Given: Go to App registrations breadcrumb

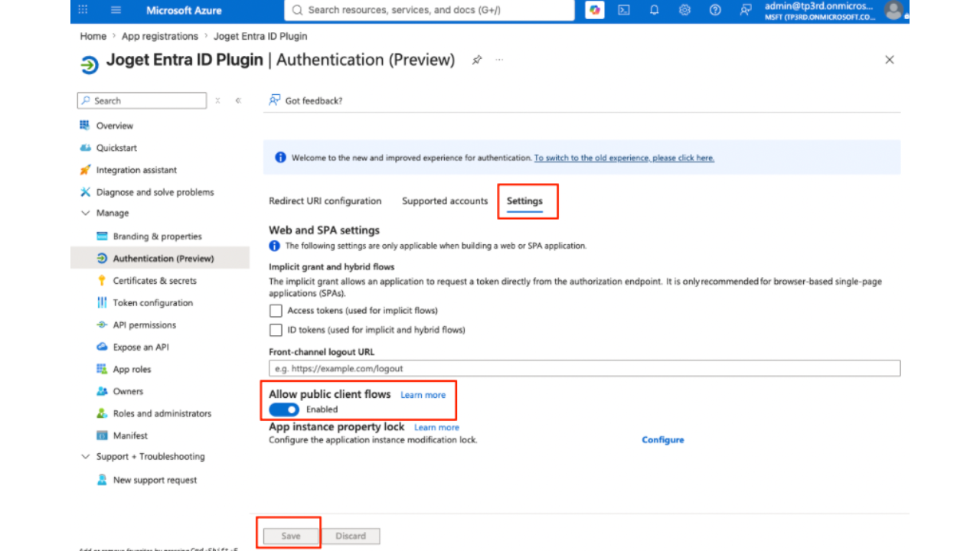Looking at the screenshot, I should [x=160, y=36].
